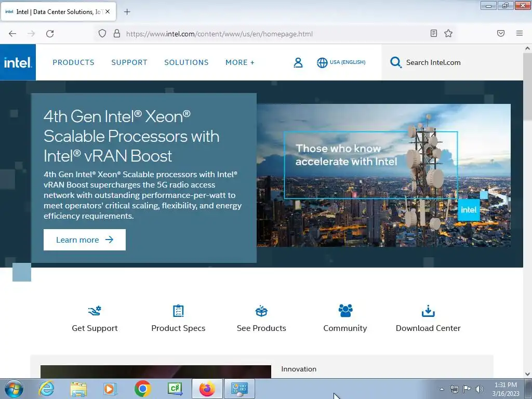Click the Community link text

coord(345,328)
